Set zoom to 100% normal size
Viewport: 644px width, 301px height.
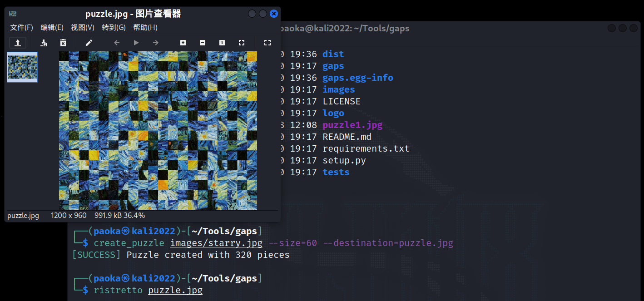point(222,43)
